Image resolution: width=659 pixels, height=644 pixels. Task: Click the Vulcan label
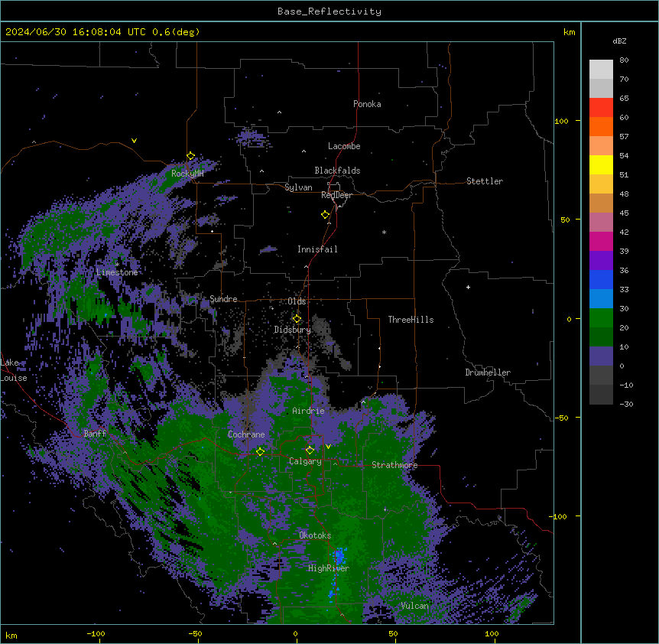pos(415,606)
